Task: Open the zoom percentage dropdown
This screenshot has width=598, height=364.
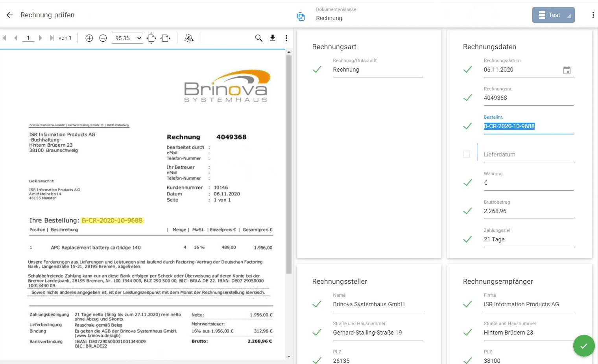Action: pyautogui.click(x=127, y=38)
